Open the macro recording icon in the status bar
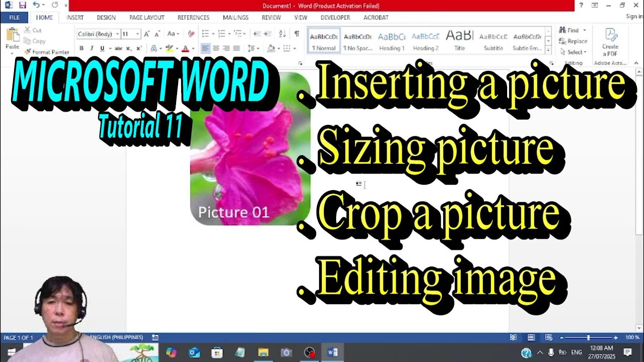The height and width of the screenshot is (362, 644). 155,337
